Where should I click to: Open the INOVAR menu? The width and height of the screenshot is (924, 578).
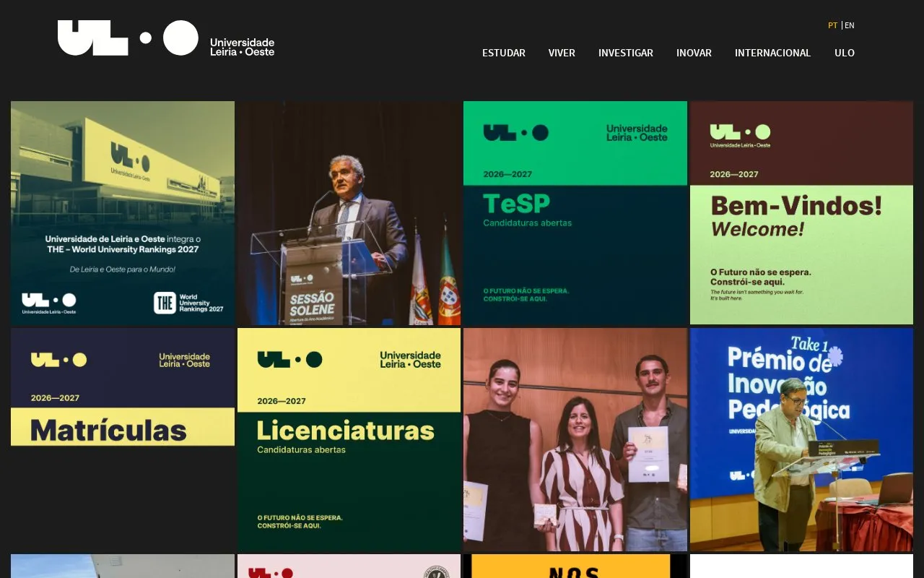click(694, 53)
